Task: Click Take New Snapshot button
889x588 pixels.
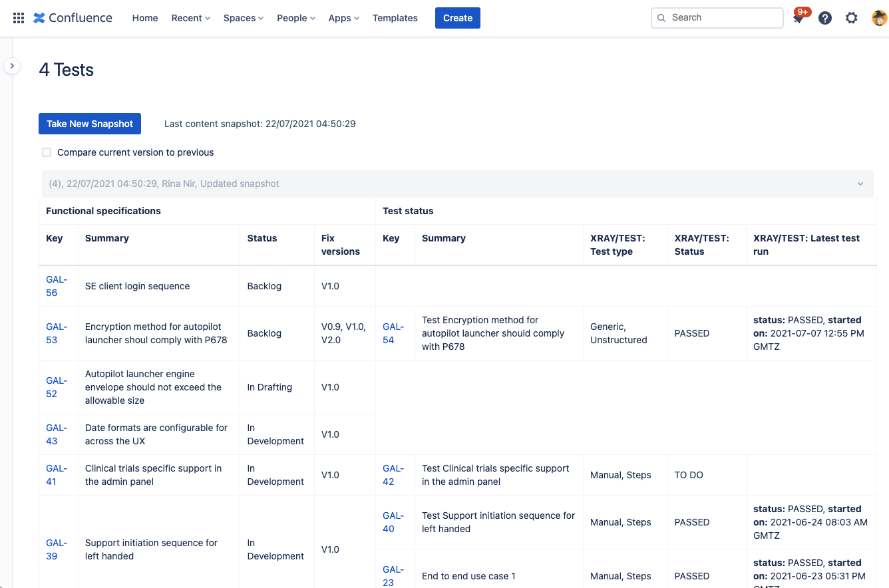Action: 90,124
